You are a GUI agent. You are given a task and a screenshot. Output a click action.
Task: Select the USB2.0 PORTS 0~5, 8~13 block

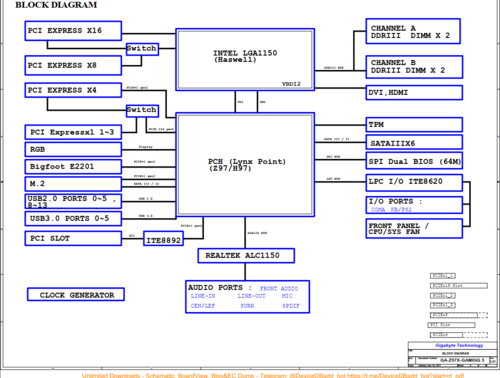(73, 201)
